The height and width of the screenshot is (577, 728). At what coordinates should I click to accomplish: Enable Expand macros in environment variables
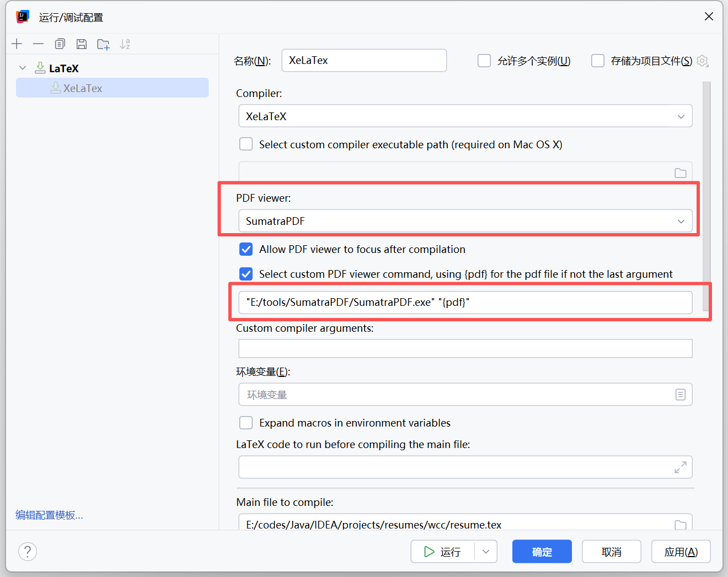coord(246,423)
